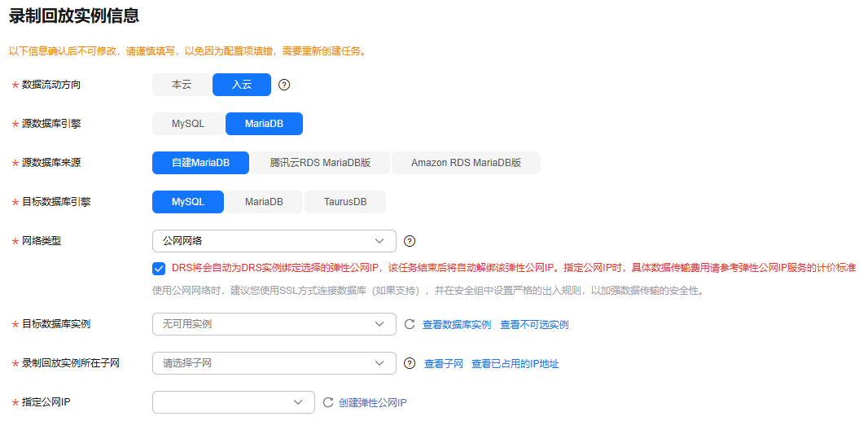Expand the 目标数据库实例 dropdown

point(274,324)
